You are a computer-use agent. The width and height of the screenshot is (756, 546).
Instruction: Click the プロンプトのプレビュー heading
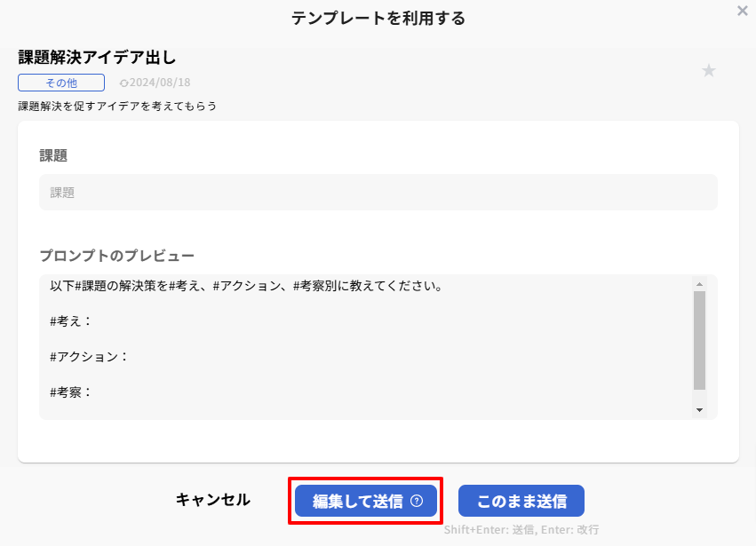point(116,256)
